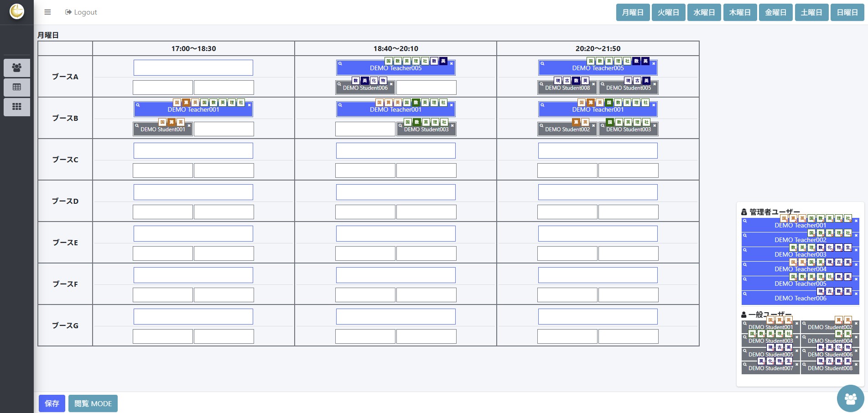Screen dimensions: 868x413
Task: Click the Logout link
Action: pos(81,12)
